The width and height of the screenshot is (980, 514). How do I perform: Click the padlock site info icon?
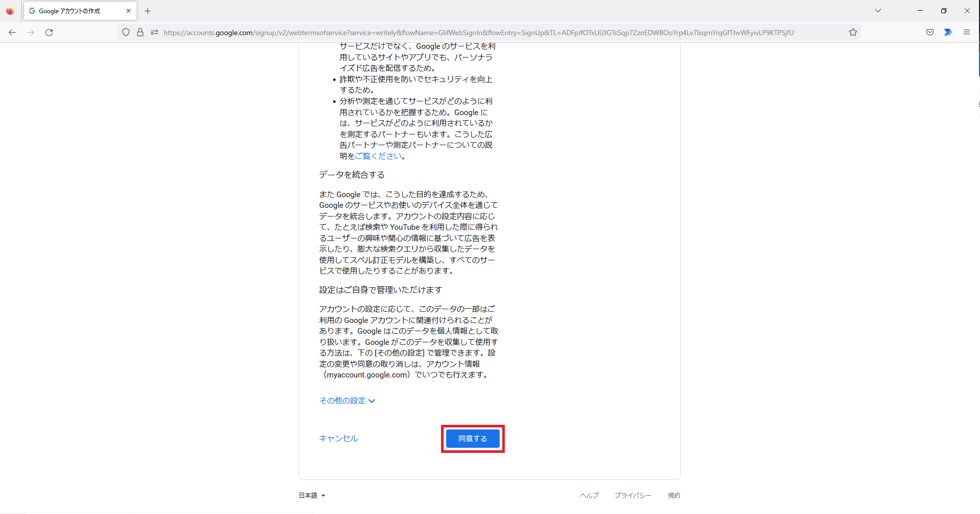click(140, 33)
